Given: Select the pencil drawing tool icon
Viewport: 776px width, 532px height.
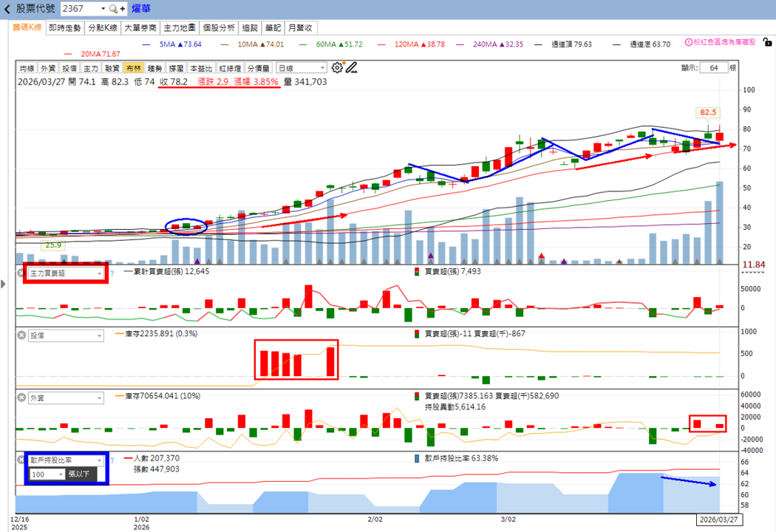Looking at the screenshot, I should pos(351,68).
